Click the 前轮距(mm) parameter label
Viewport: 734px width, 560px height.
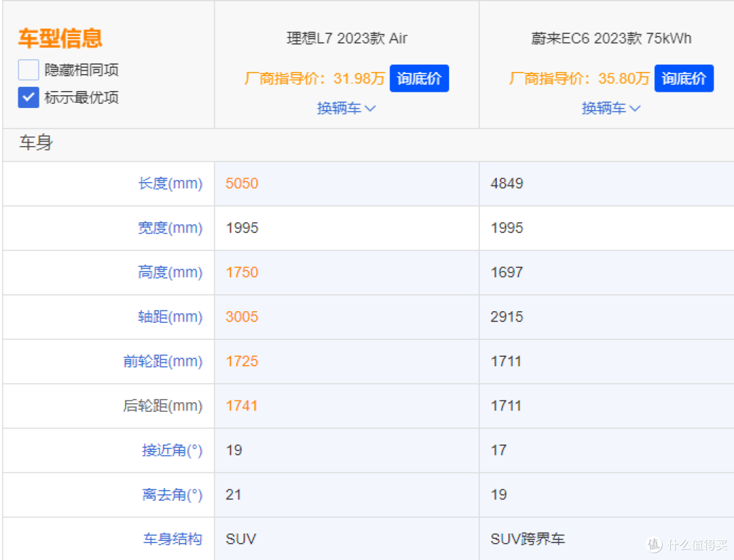[163, 362]
